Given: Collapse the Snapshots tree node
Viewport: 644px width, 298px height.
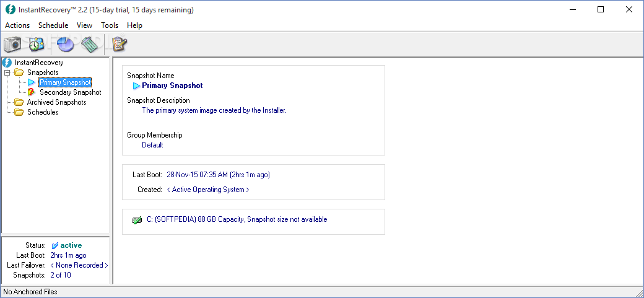Looking at the screenshot, I should (7, 72).
